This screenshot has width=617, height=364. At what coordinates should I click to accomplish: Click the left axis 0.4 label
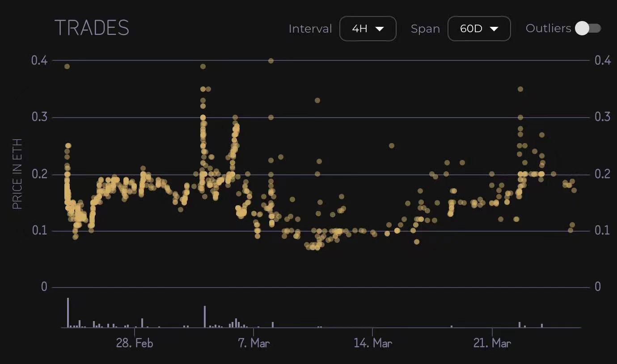pos(39,60)
